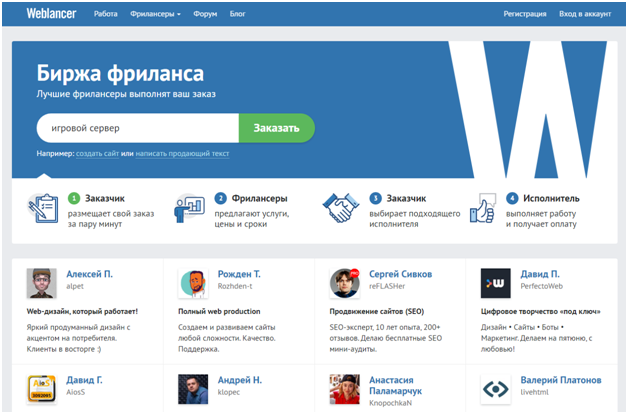Image resolution: width=628 pixels, height=414 pixels.
Task: Click the Web-дизайн, который работает! heading
Action: point(82,311)
